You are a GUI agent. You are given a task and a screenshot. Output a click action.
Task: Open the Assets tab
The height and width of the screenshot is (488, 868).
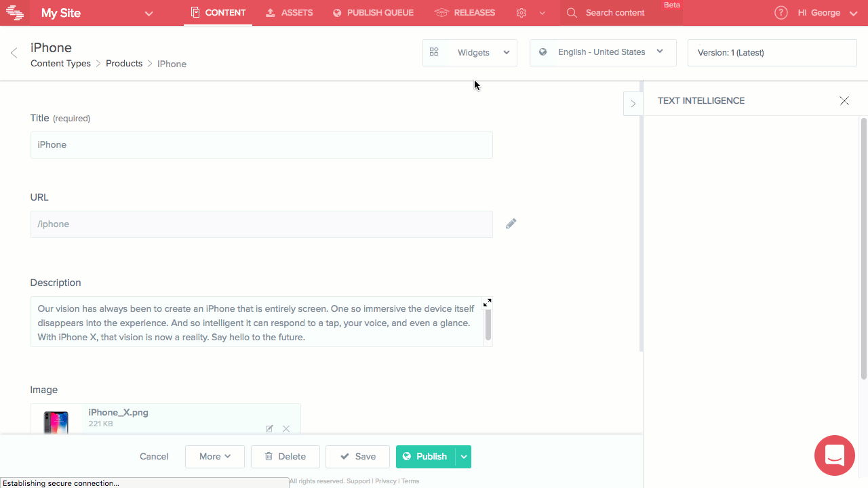click(290, 13)
